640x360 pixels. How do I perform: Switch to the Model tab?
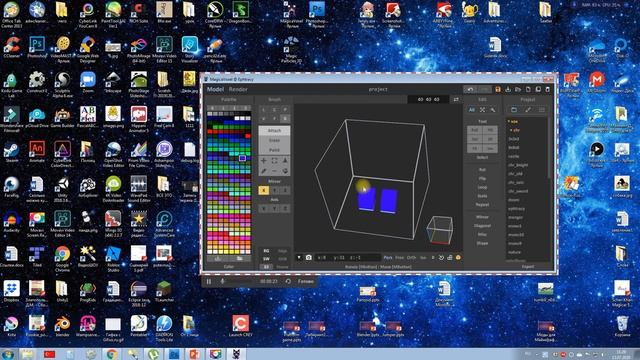click(215, 89)
